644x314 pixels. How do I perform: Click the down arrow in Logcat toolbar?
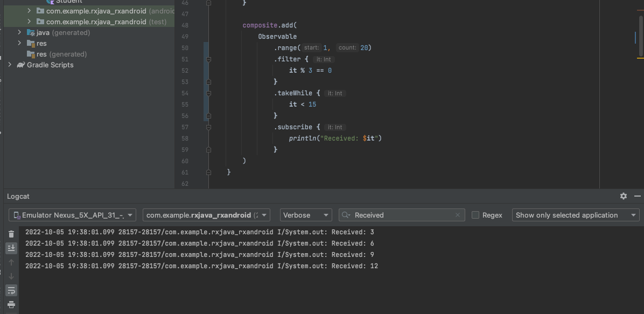pos(11,276)
